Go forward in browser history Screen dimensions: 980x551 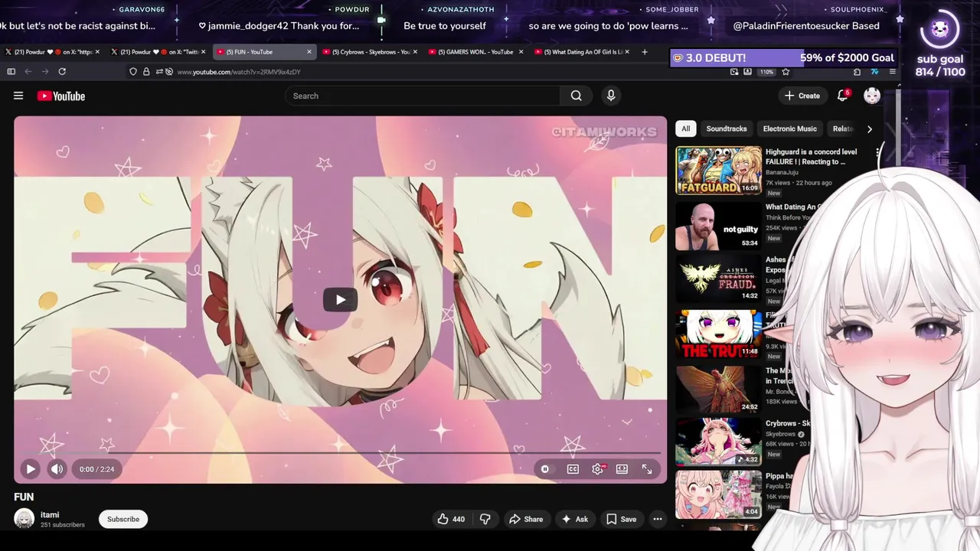tap(44, 71)
